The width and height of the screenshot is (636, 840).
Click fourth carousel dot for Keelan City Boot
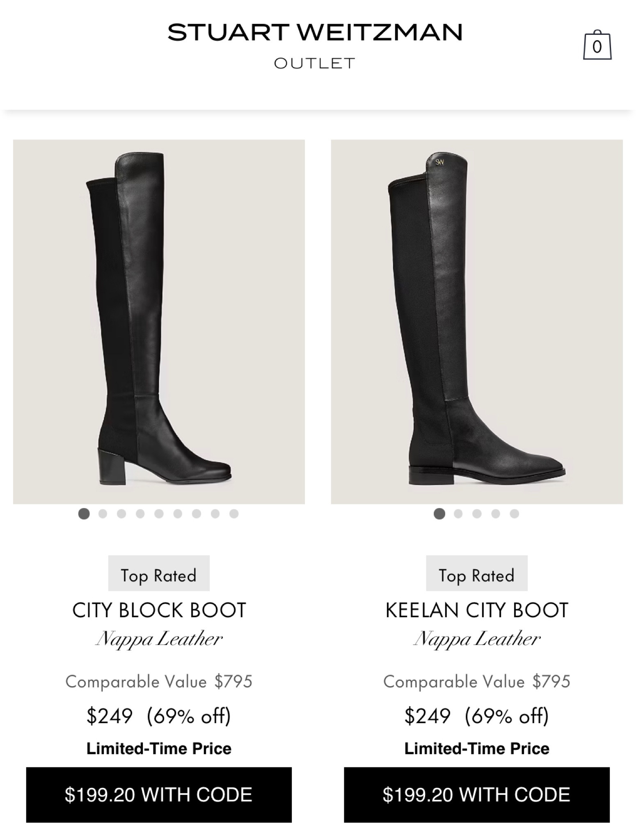(496, 513)
